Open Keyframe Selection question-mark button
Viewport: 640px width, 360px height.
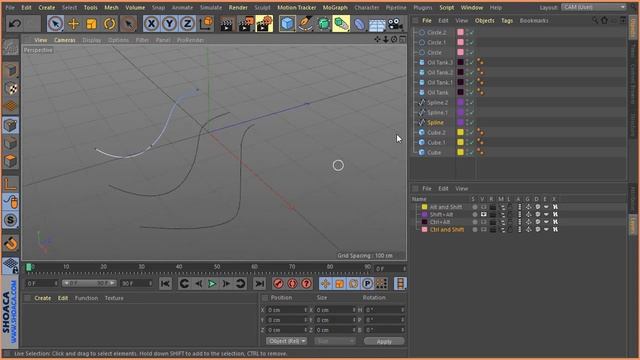tap(306, 283)
